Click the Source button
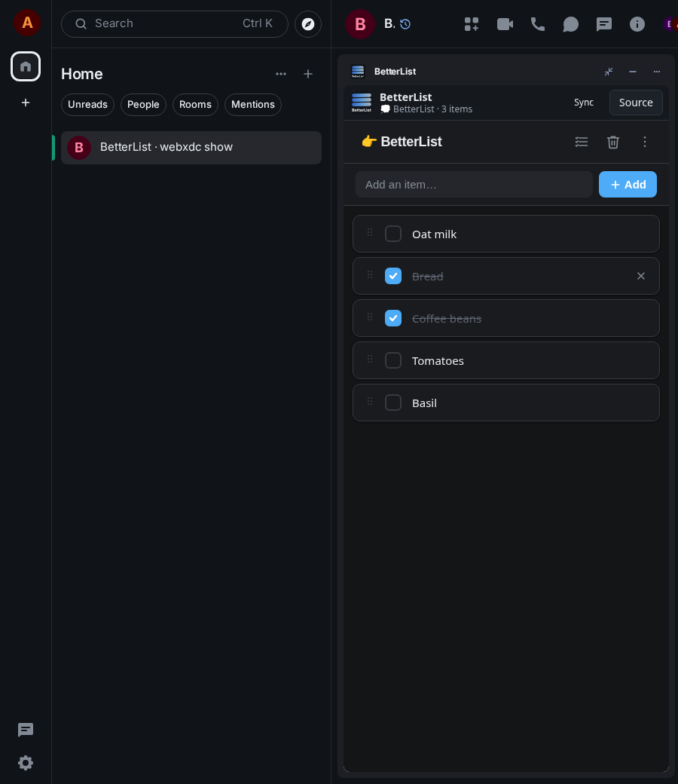Image resolution: width=678 pixels, height=784 pixels. click(x=636, y=103)
